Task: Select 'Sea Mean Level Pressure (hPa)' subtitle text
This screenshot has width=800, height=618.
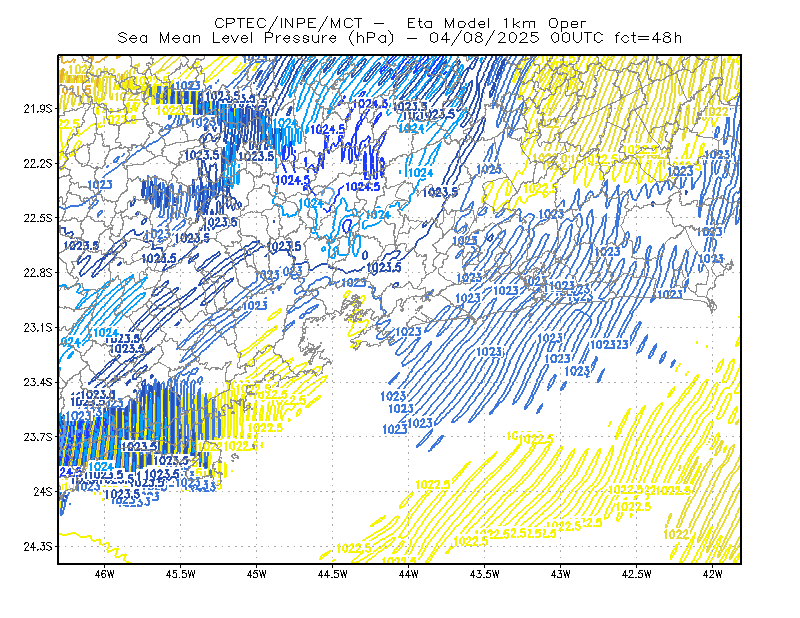Action: 256,38
